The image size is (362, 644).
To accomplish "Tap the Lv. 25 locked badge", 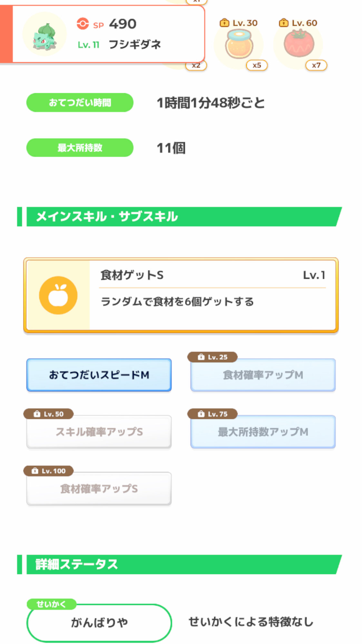I will coord(213,357).
